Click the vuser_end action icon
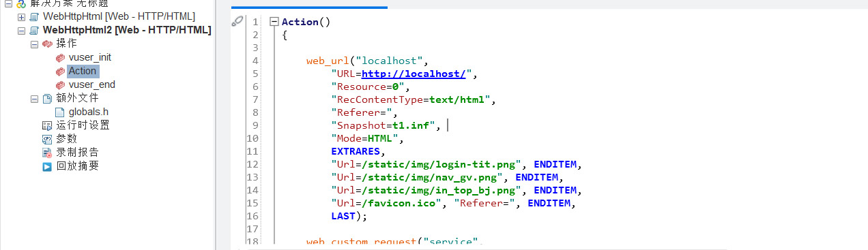 tap(60, 84)
